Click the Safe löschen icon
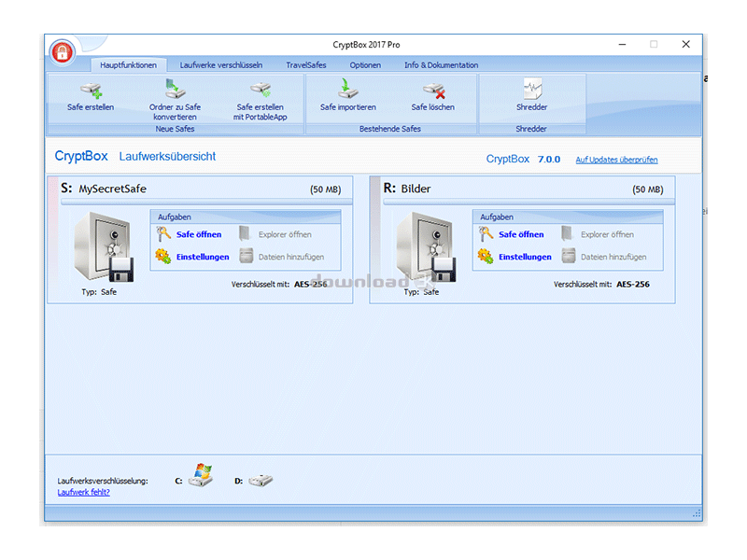Screen dimensions: 747x560 (x=433, y=91)
